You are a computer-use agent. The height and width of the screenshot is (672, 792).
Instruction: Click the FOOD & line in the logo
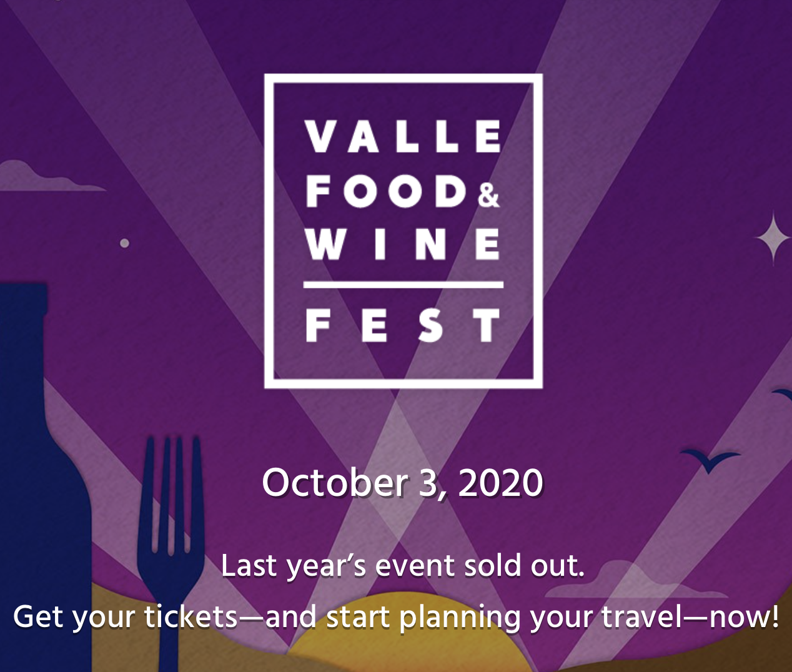[403, 191]
